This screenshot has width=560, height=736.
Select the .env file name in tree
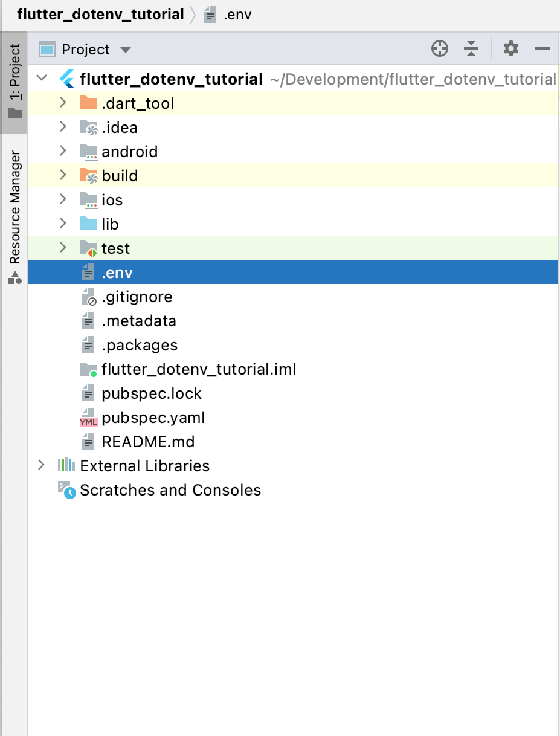coord(117,273)
